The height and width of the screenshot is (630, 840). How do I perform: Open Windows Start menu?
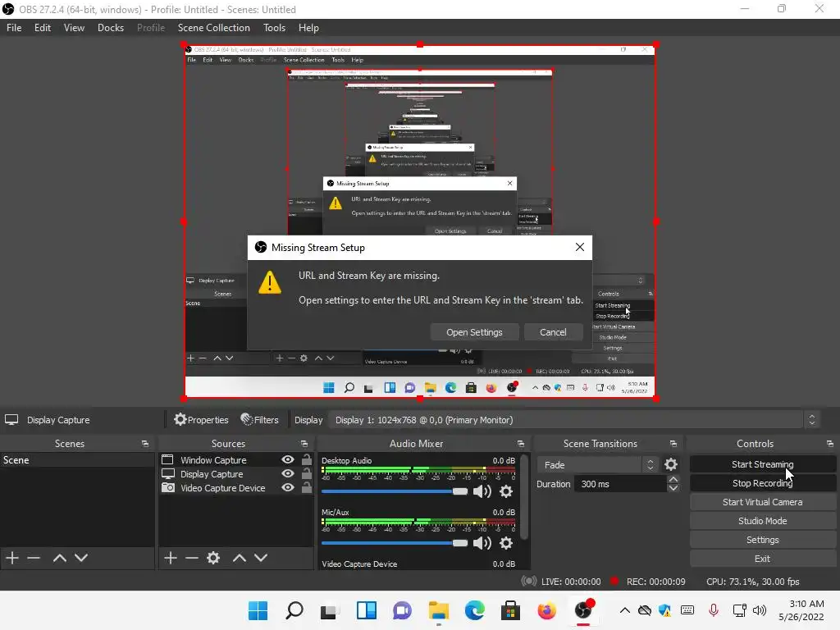(x=258, y=610)
